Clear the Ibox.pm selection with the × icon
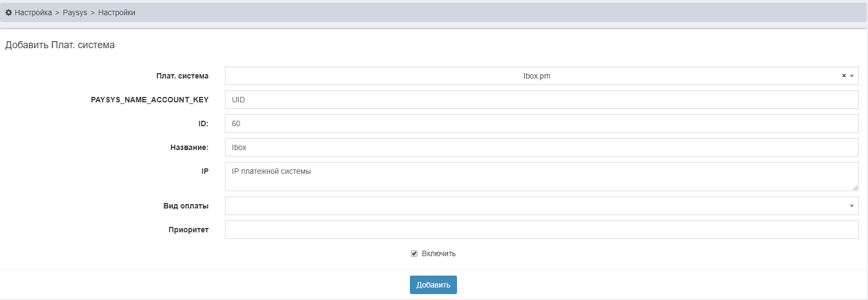Image resolution: width=868 pixels, height=300 pixels. [844, 76]
